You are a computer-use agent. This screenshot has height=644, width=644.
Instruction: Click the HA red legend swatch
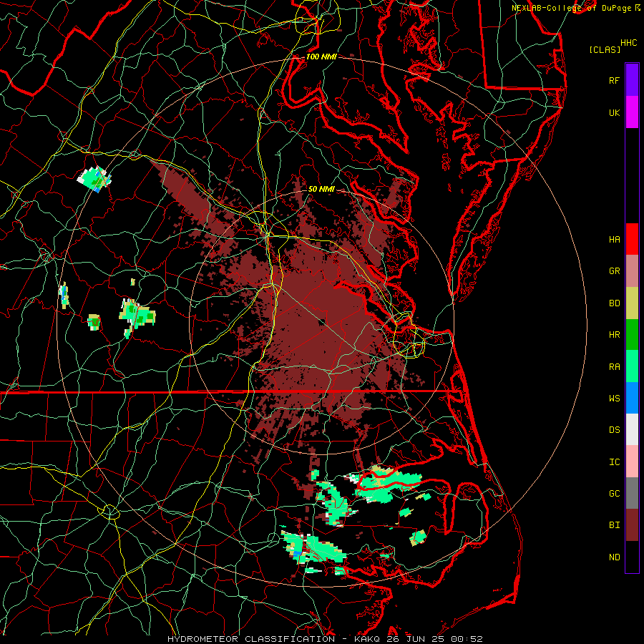pyautogui.click(x=632, y=239)
